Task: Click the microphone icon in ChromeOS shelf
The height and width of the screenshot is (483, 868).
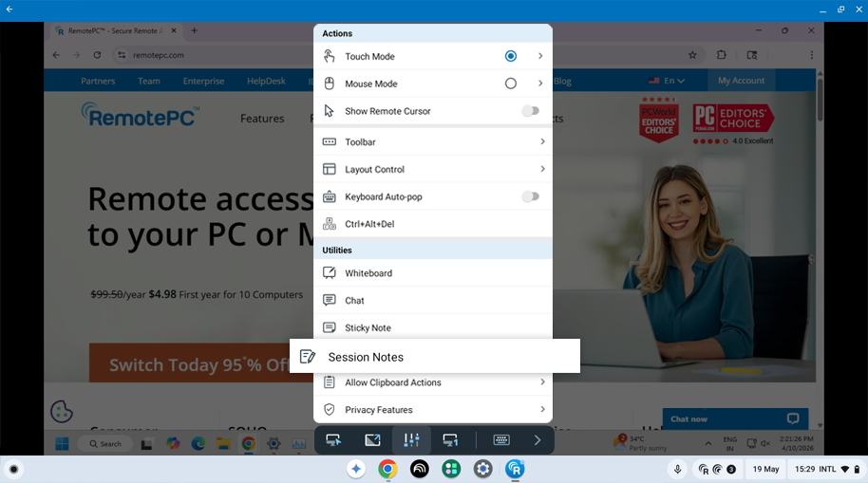Action: coord(677,469)
